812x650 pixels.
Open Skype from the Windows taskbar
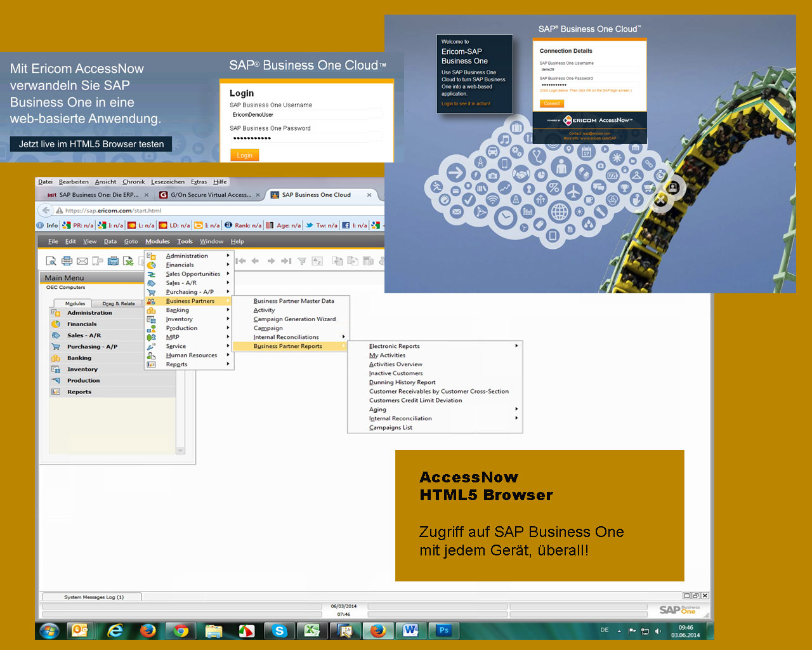279,630
